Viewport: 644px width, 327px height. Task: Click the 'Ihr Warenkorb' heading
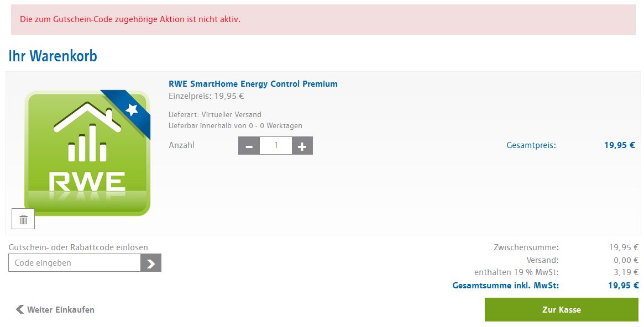point(53,56)
